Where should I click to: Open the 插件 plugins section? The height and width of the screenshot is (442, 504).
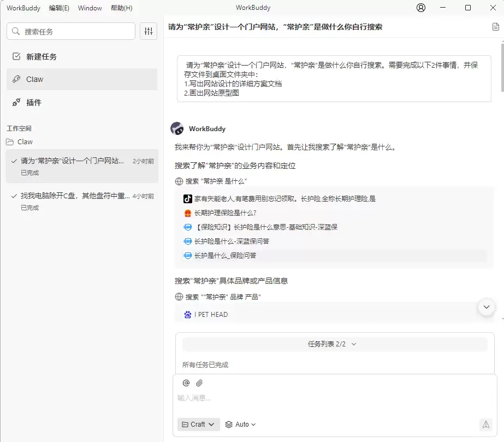(x=33, y=102)
